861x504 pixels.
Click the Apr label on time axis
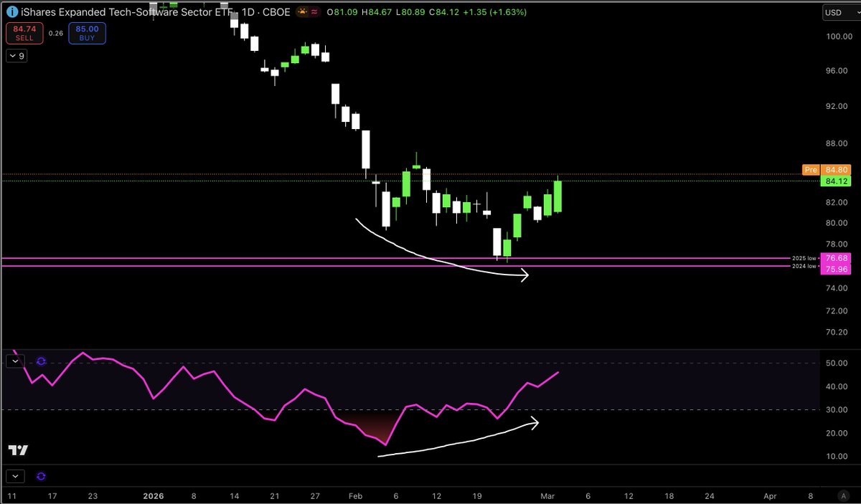pyautogui.click(x=770, y=495)
